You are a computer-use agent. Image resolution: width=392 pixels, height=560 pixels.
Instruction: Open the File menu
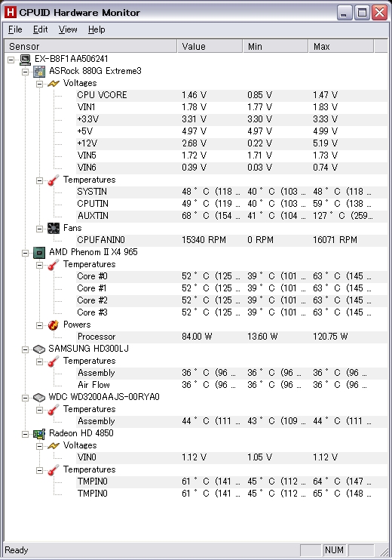pos(15,29)
